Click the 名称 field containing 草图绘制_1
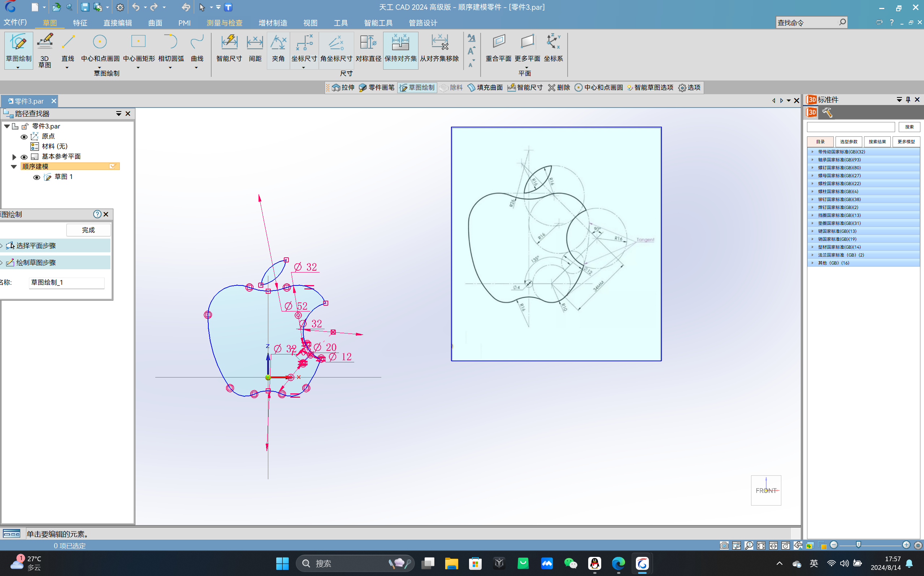924x576 pixels. 67,283
